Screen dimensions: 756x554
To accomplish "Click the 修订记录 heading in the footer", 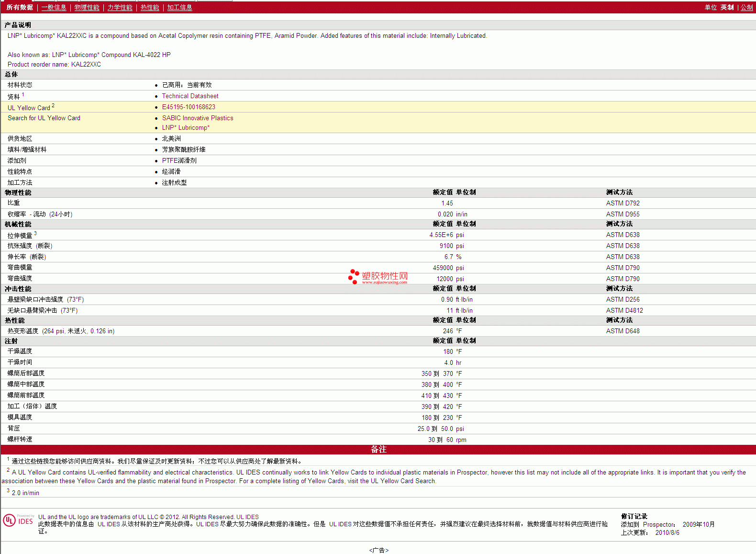I will point(634,517).
